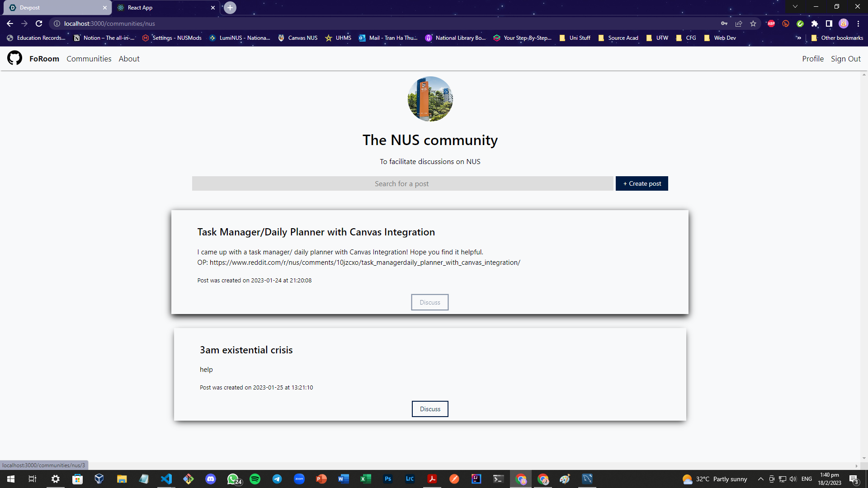Click Discuss on 3am existential crisis post
The image size is (868, 488).
[x=430, y=409]
